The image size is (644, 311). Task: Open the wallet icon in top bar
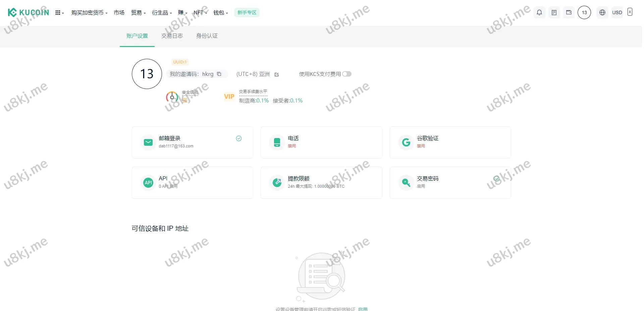(569, 12)
